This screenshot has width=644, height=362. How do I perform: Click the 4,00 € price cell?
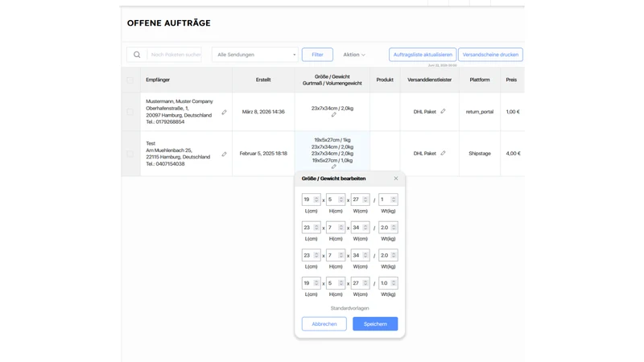(x=513, y=154)
